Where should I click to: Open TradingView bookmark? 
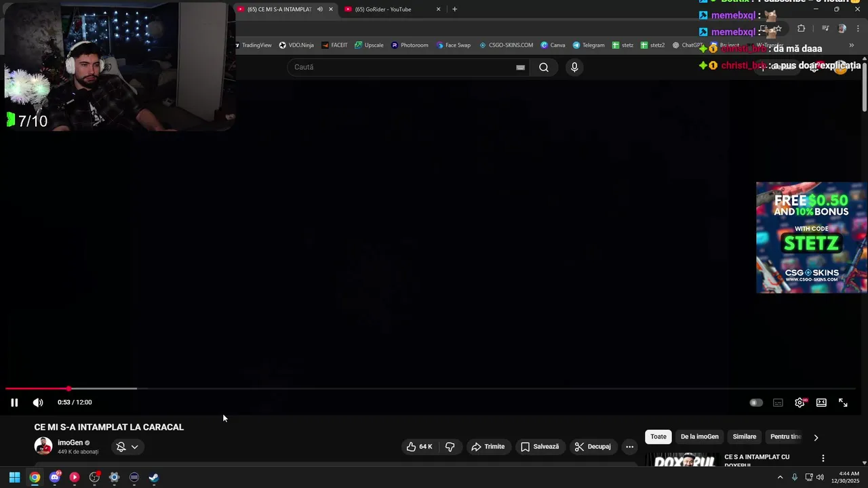pos(254,45)
